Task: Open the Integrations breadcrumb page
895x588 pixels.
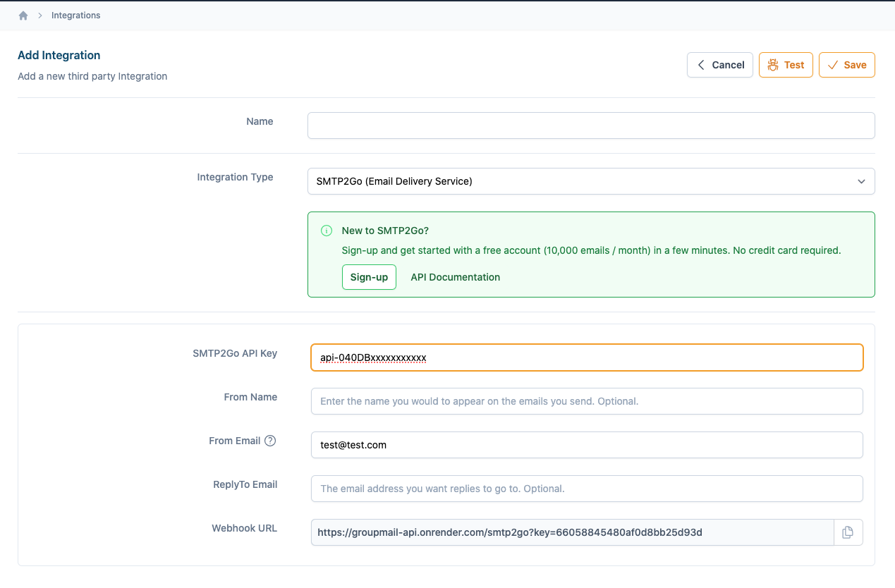Action: coord(75,15)
